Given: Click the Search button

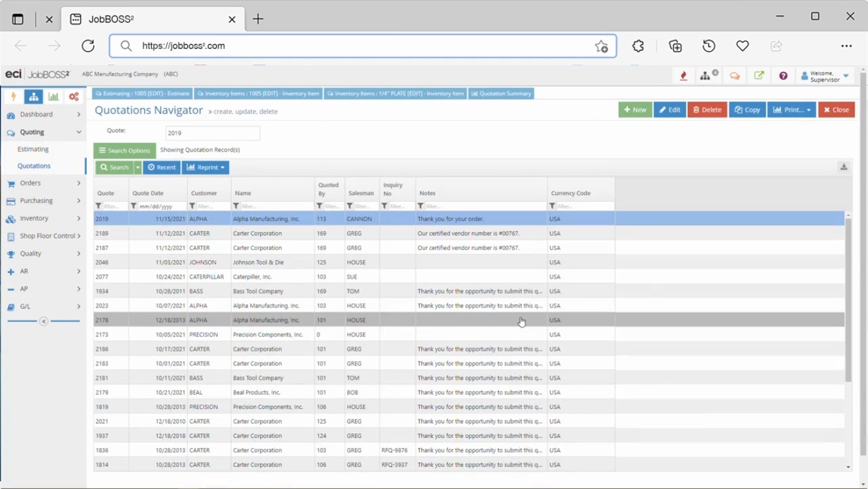Looking at the screenshot, I should [115, 168].
